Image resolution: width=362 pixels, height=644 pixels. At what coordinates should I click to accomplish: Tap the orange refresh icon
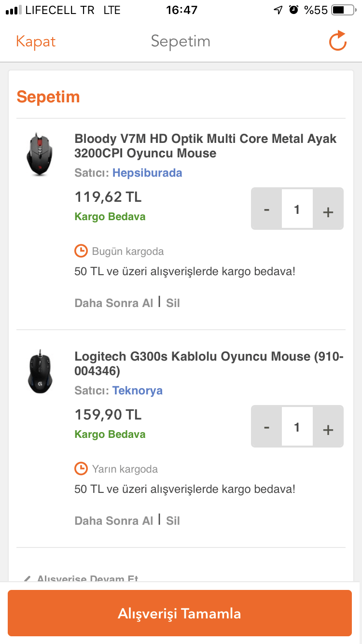pyautogui.click(x=338, y=41)
